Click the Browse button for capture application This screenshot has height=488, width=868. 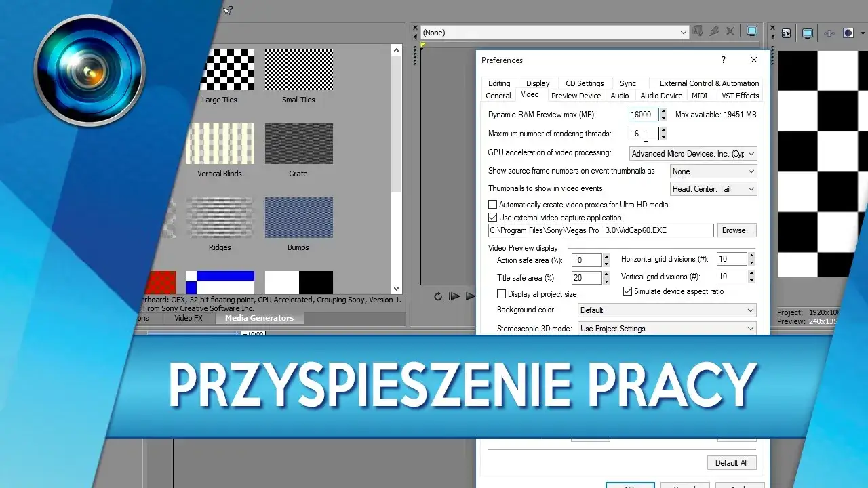click(x=736, y=230)
